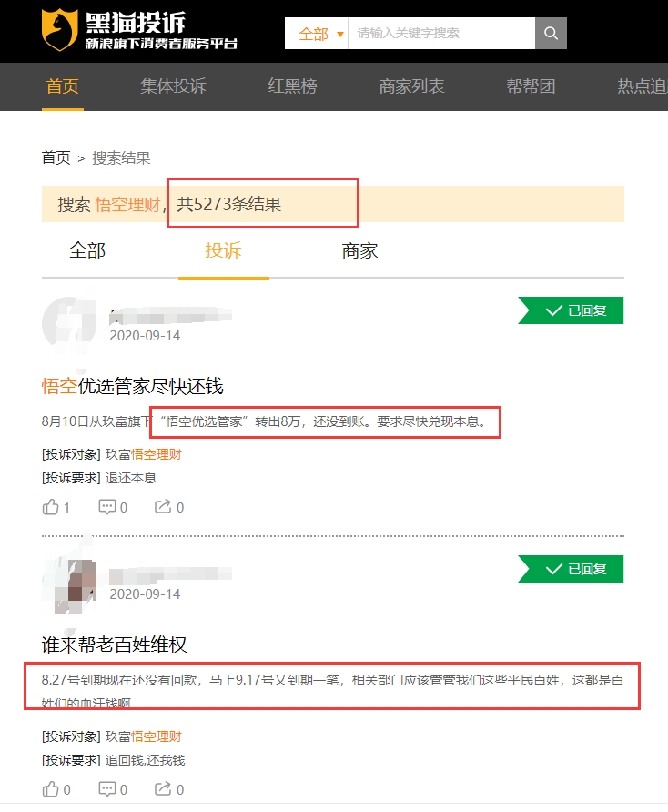Click 玖富悟空理理财 target in first complaint
Image resolution: width=668 pixels, height=812 pixels.
click(x=144, y=454)
